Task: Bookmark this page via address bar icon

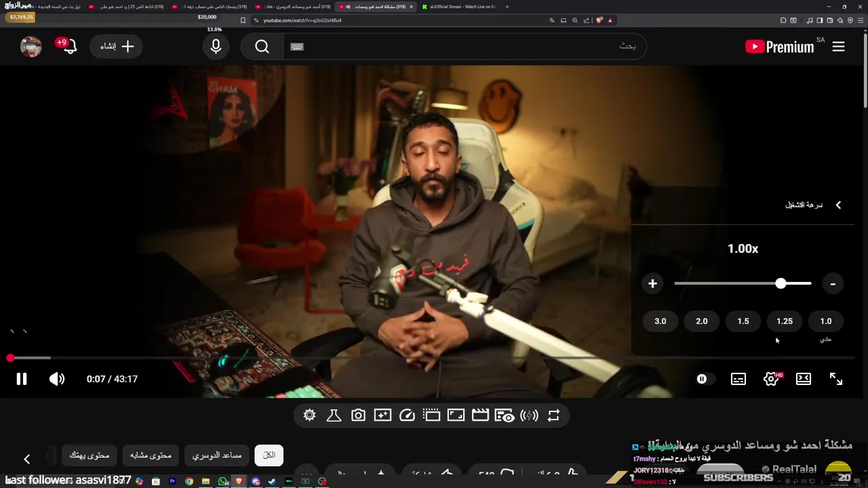Action: pyautogui.click(x=243, y=20)
